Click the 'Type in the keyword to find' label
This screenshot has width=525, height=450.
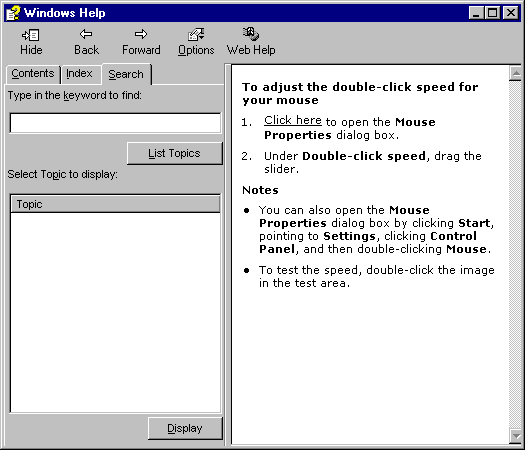click(x=75, y=95)
